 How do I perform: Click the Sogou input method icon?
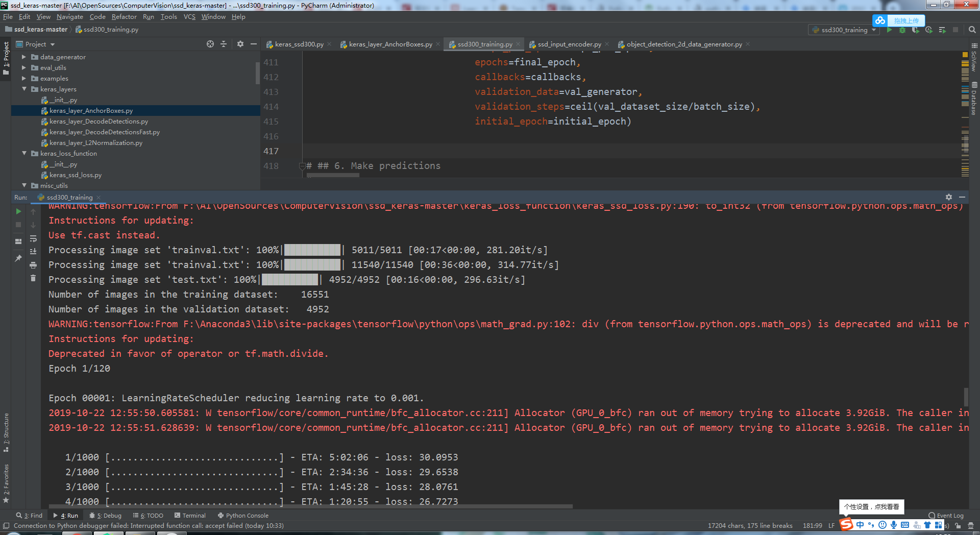pos(846,525)
